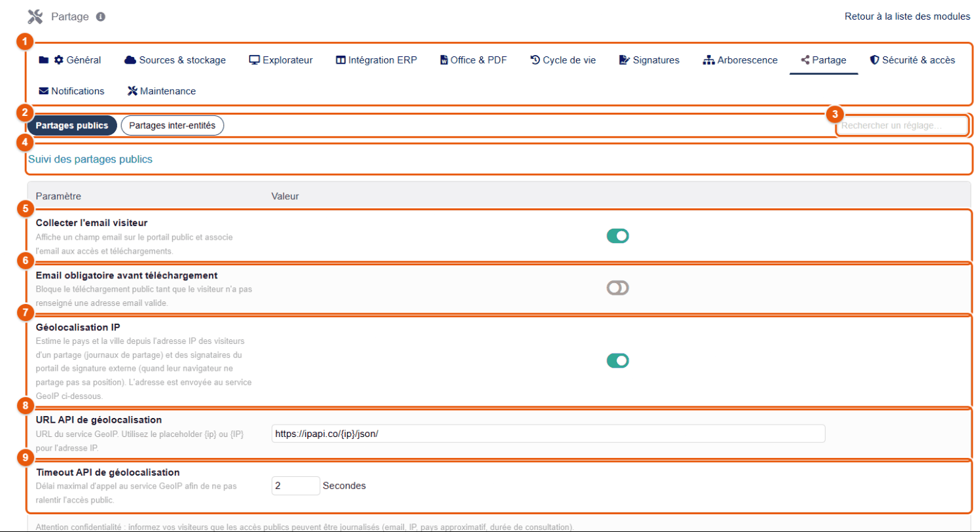Click the gear icon of Général
Image resolution: width=980 pixels, height=532 pixels.
[x=59, y=60]
